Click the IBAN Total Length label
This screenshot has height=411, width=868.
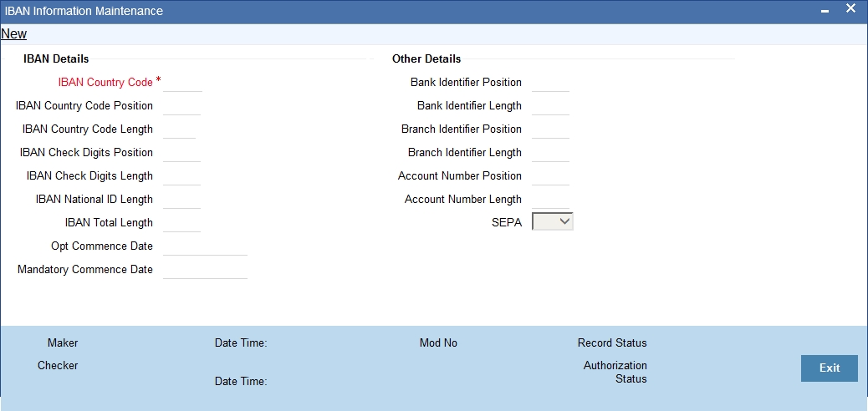109,223
